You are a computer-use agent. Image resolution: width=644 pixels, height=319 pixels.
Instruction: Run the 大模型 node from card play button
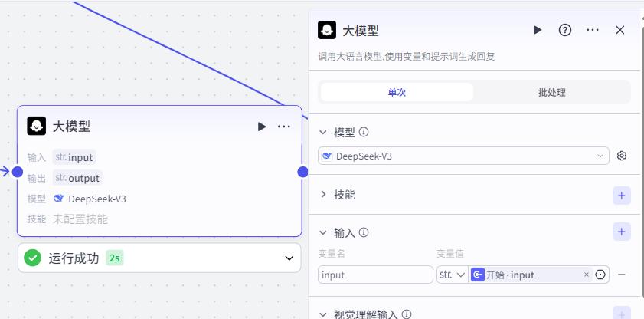click(x=262, y=127)
